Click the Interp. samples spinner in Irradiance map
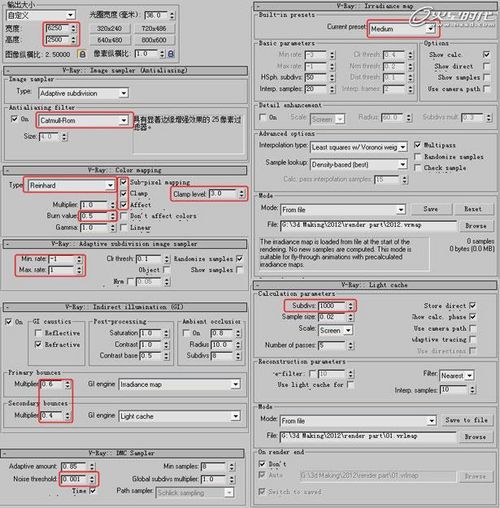This screenshot has height=508, width=500. point(332,89)
